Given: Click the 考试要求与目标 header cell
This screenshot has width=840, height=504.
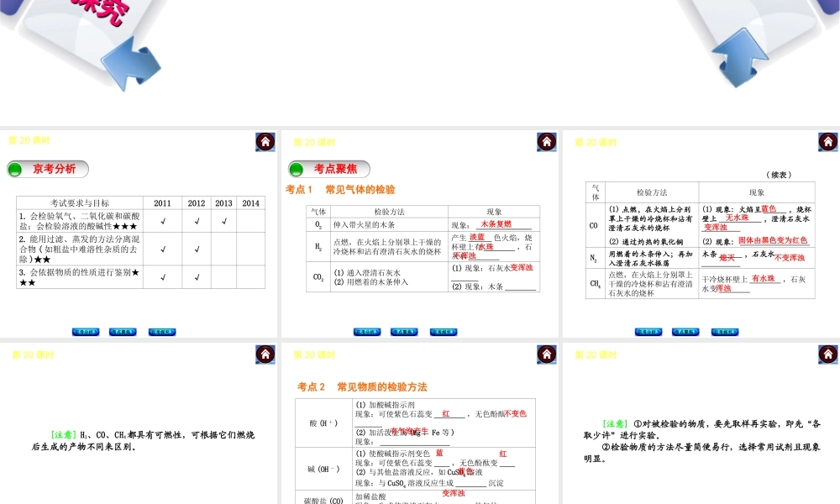Looking at the screenshot, I should click(x=80, y=203).
